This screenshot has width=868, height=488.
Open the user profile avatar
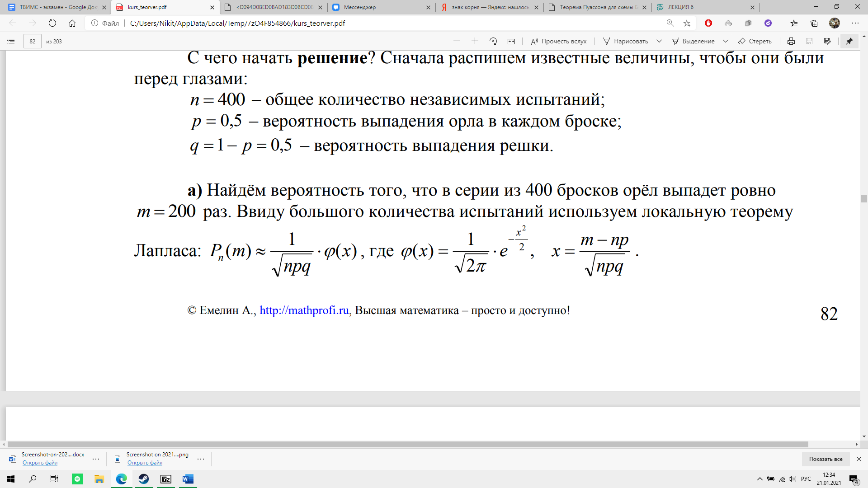click(x=835, y=23)
